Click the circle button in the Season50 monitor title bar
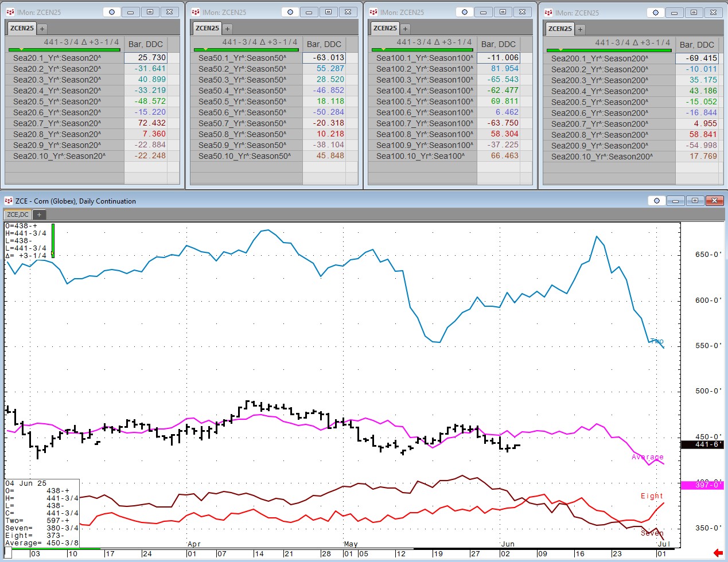This screenshot has width=728, height=562. tap(290, 12)
